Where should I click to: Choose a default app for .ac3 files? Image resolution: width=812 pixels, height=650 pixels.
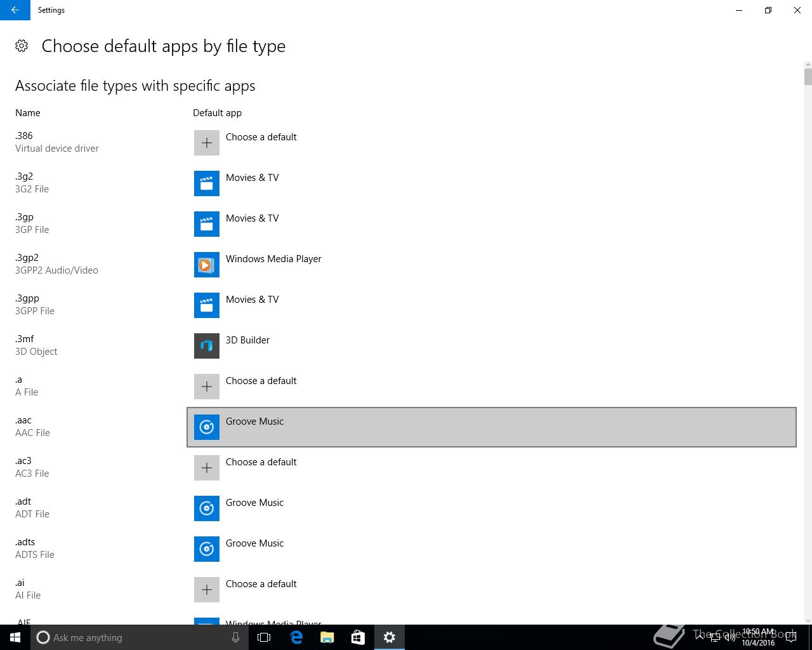261,462
